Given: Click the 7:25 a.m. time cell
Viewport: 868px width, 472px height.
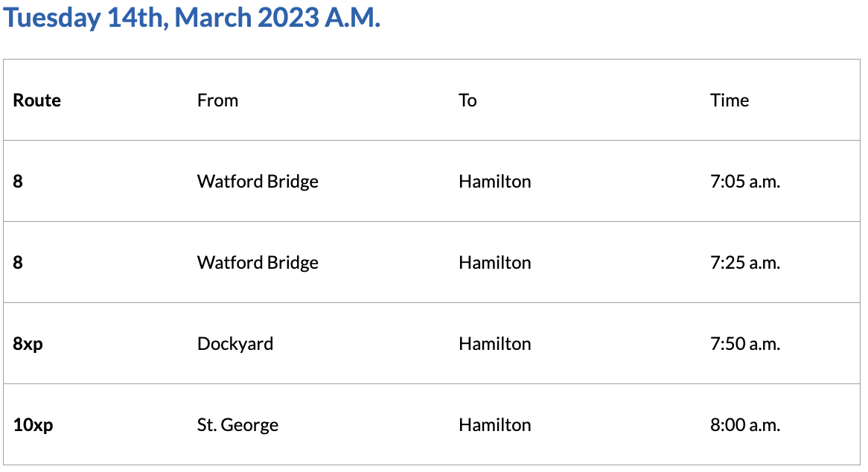Looking at the screenshot, I should click(x=745, y=263).
